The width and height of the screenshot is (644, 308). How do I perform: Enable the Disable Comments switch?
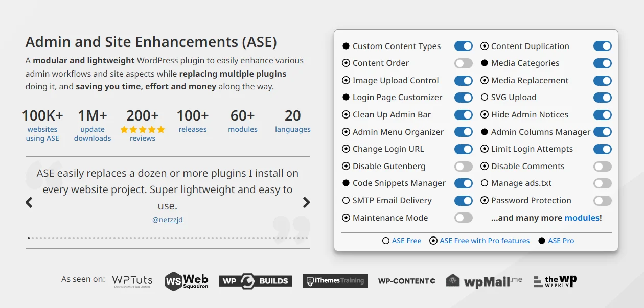[x=603, y=167]
